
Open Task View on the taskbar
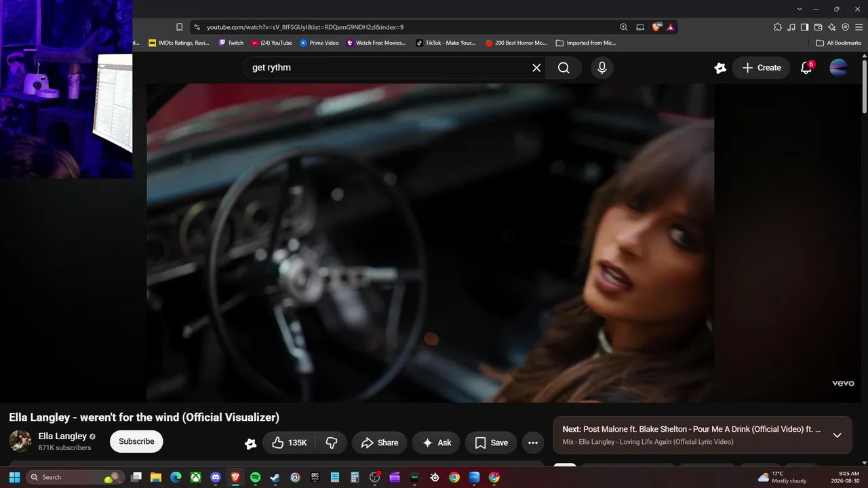(x=136, y=477)
